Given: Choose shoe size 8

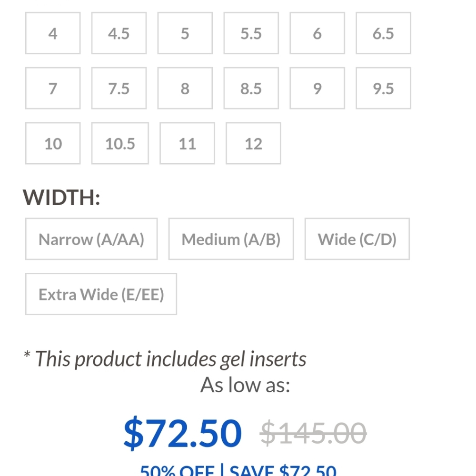Looking at the screenshot, I should coord(185,89).
